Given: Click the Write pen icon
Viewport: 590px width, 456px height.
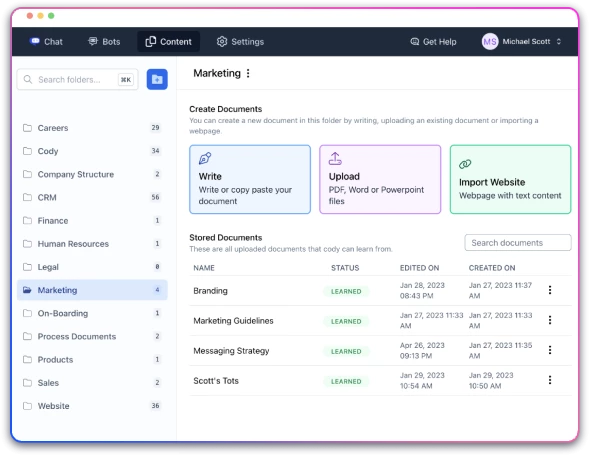Looking at the screenshot, I should [x=205, y=158].
